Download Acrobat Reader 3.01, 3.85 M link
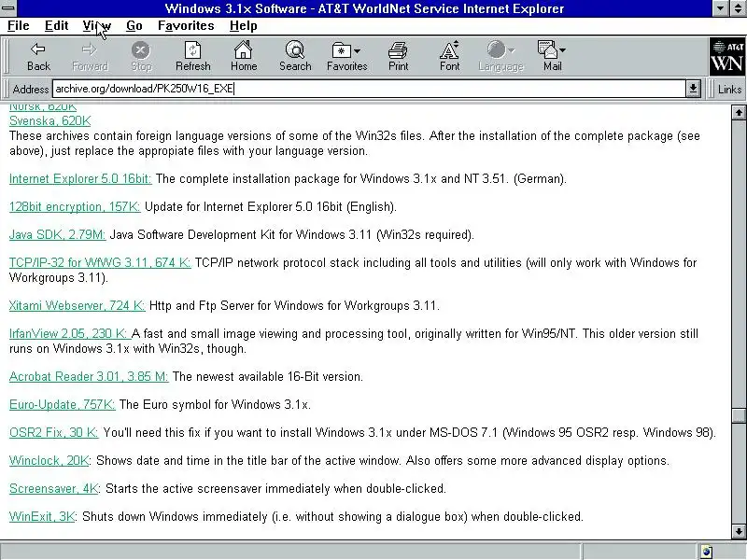 pyautogui.click(x=89, y=377)
